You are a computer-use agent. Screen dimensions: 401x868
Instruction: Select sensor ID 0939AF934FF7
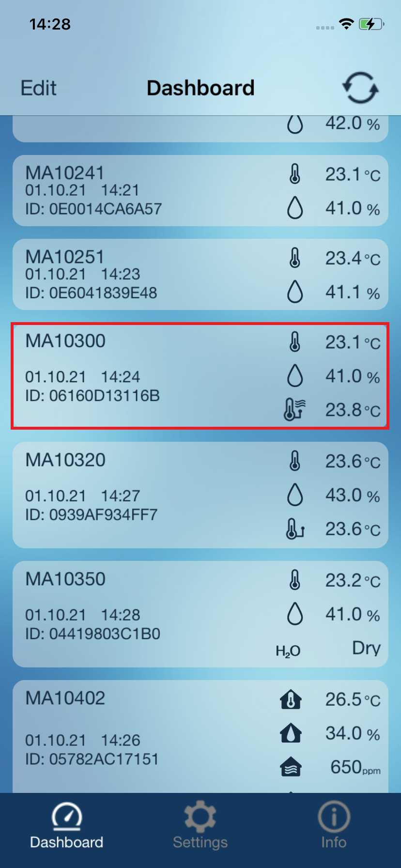click(92, 515)
